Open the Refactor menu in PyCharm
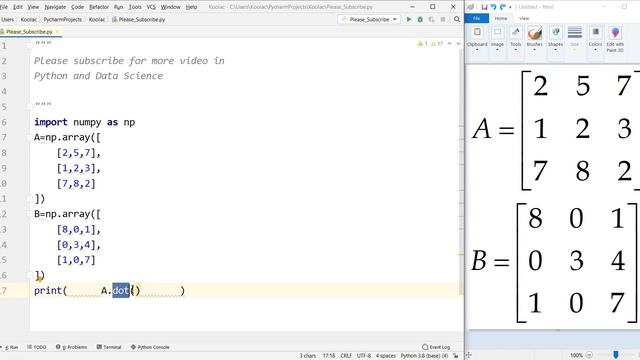Screen dimensions: 640x360 [99, 7]
